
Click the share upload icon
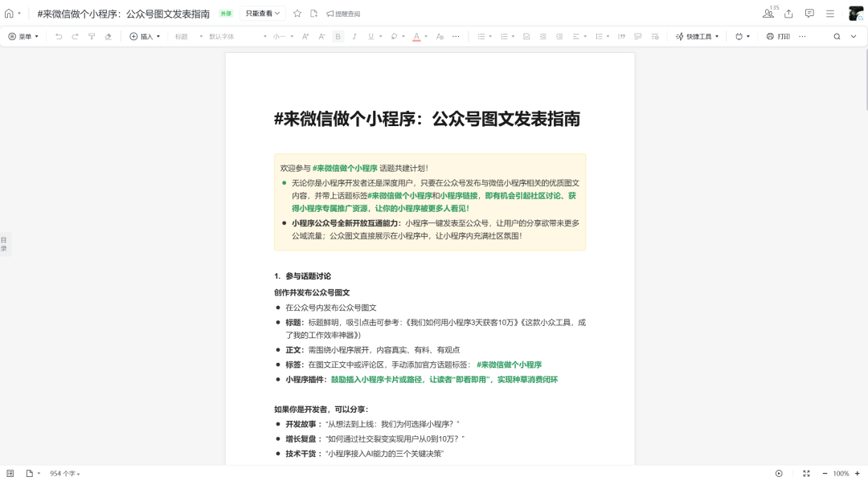(789, 14)
